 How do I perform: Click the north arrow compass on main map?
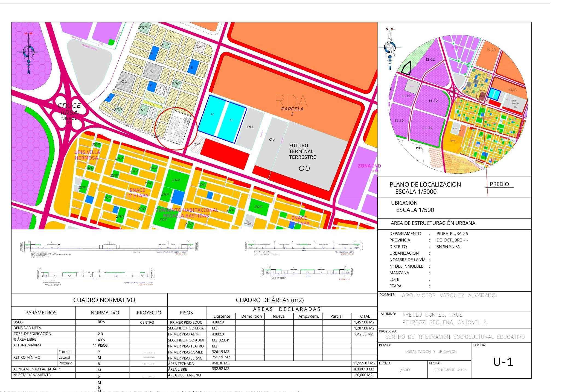click(28, 53)
